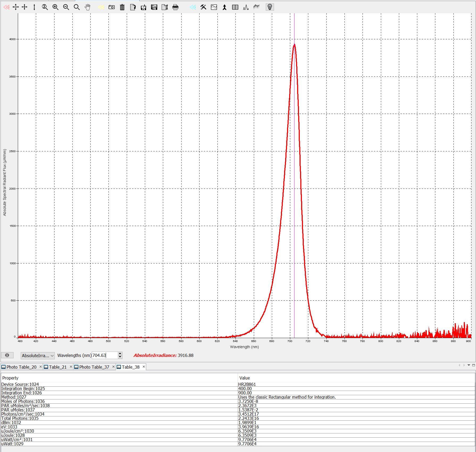Select the Table_38 tab
This screenshot has width=476, height=452.
tap(130, 367)
